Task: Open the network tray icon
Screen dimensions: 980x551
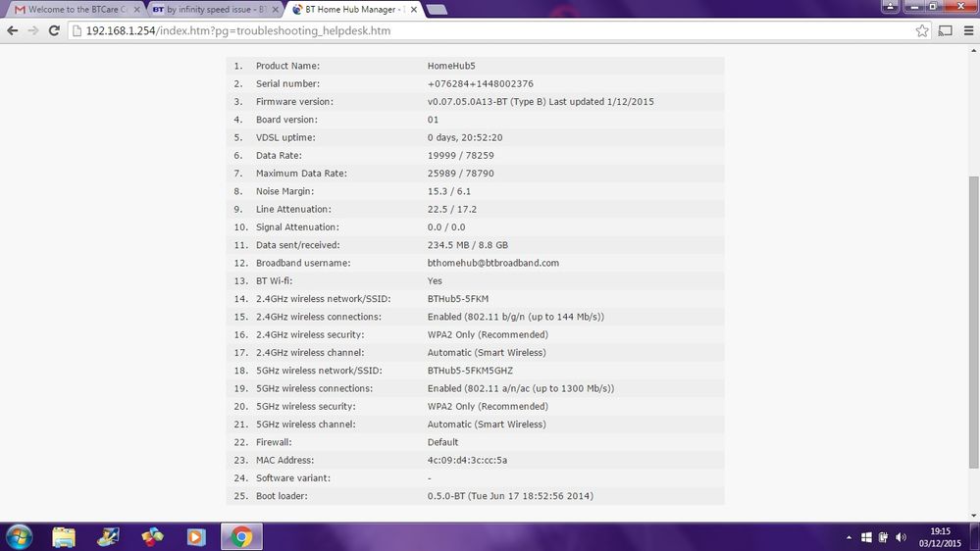Action: click(x=883, y=537)
